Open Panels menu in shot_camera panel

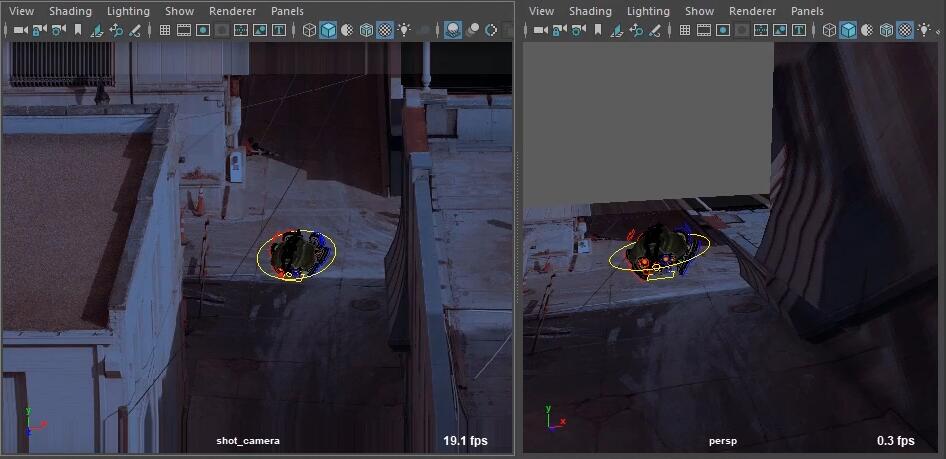tap(288, 11)
